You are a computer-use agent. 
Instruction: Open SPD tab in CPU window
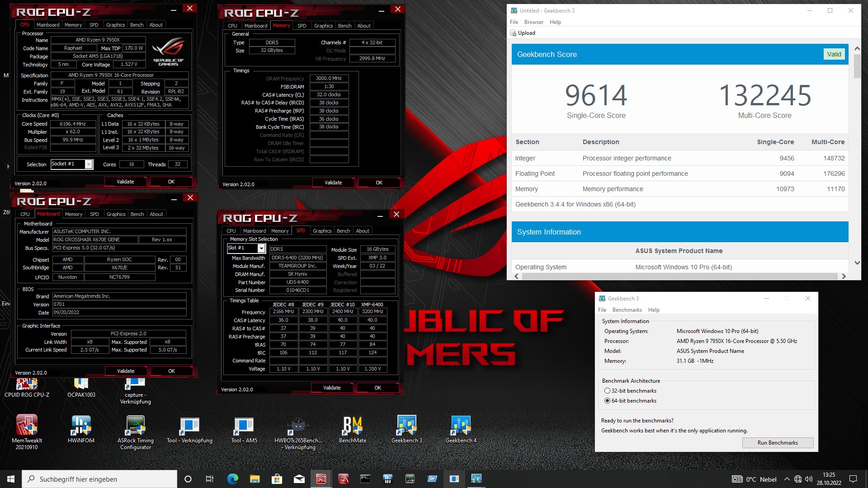click(x=94, y=25)
